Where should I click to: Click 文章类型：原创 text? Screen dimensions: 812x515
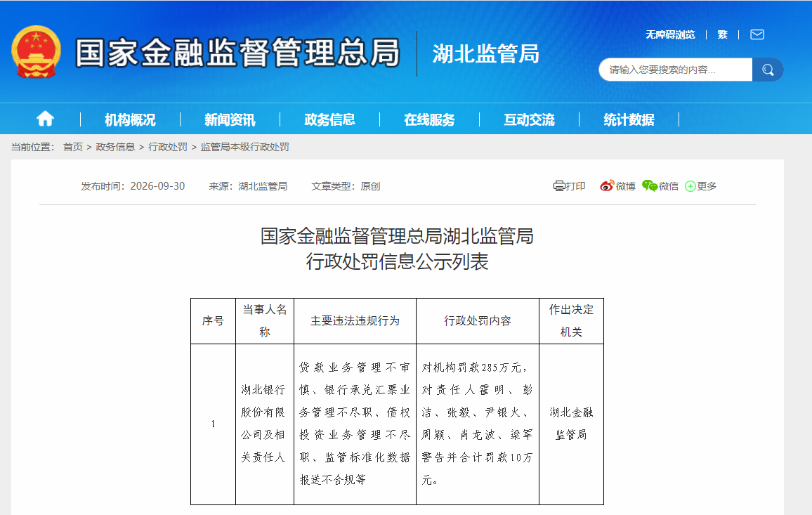pyautogui.click(x=346, y=186)
